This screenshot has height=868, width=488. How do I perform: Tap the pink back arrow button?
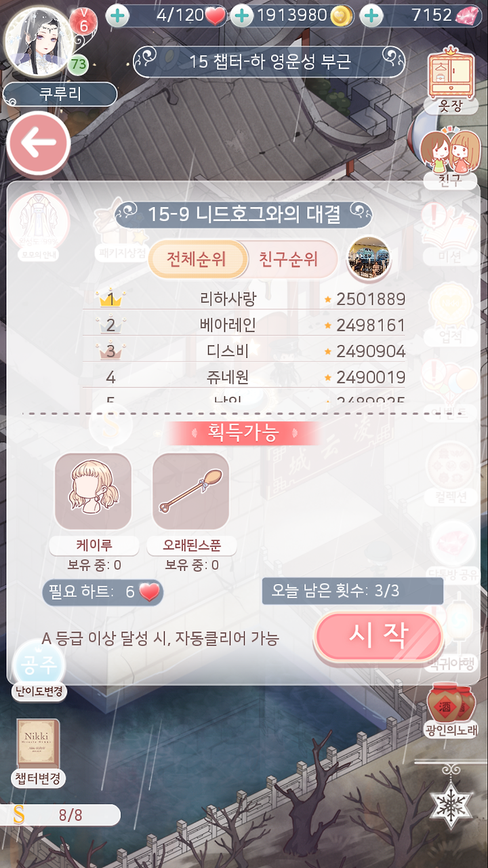point(39,144)
